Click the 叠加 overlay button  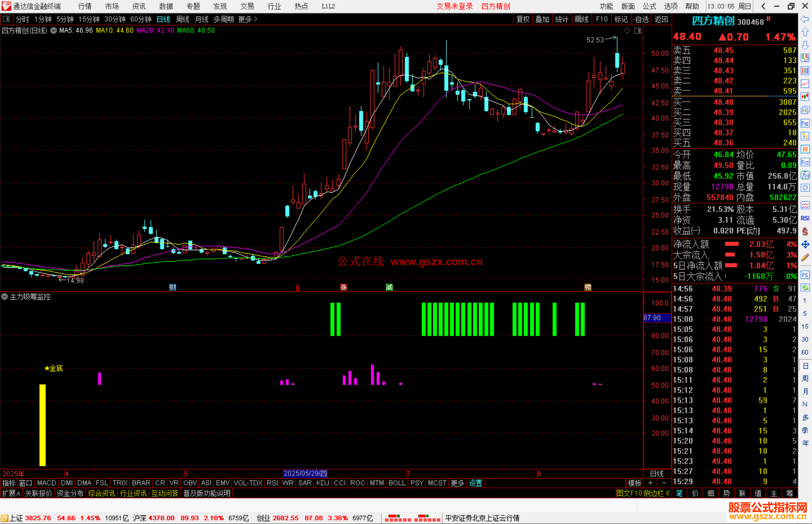coord(542,19)
